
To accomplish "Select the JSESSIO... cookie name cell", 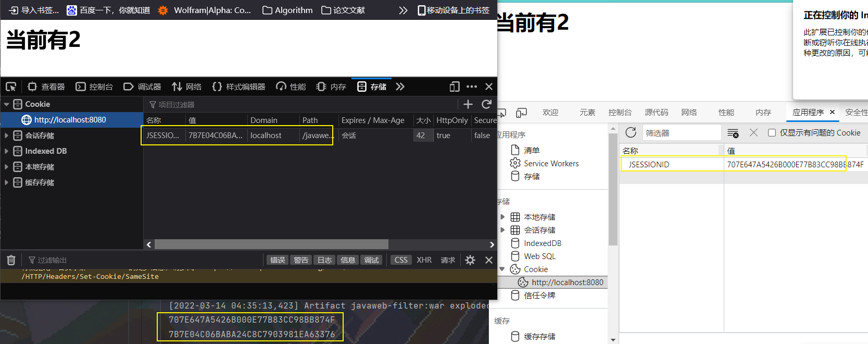I will click(164, 136).
